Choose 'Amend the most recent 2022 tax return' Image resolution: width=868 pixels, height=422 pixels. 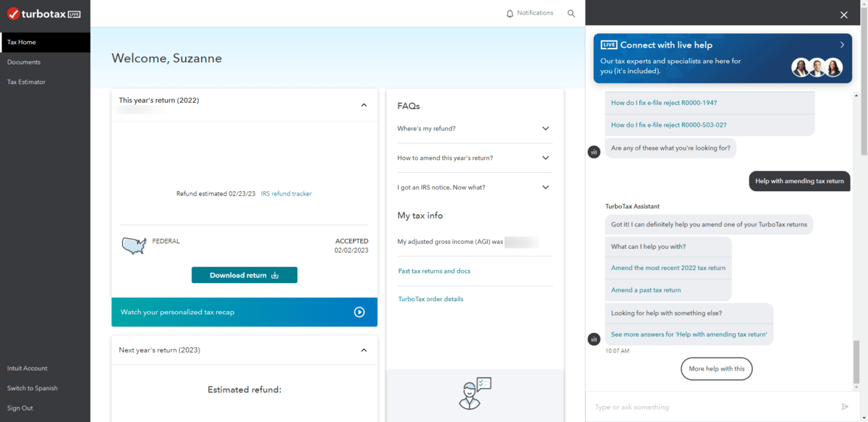pyautogui.click(x=668, y=268)
